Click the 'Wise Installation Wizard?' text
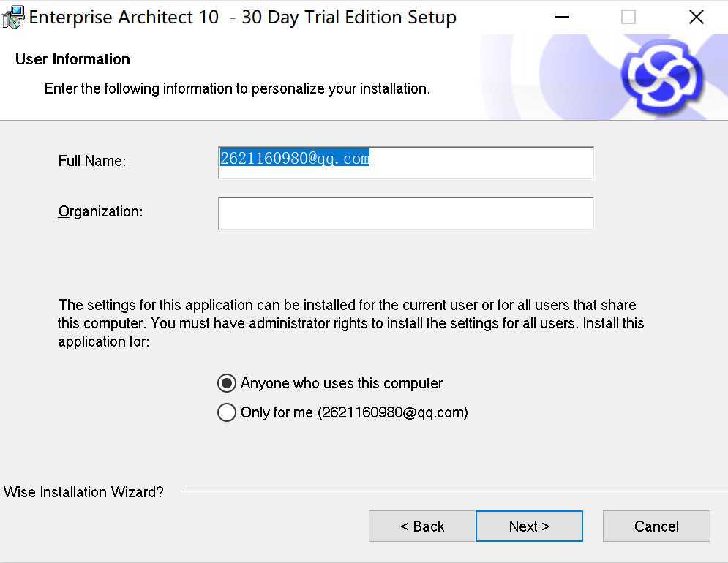 click(x=83, y=492)
